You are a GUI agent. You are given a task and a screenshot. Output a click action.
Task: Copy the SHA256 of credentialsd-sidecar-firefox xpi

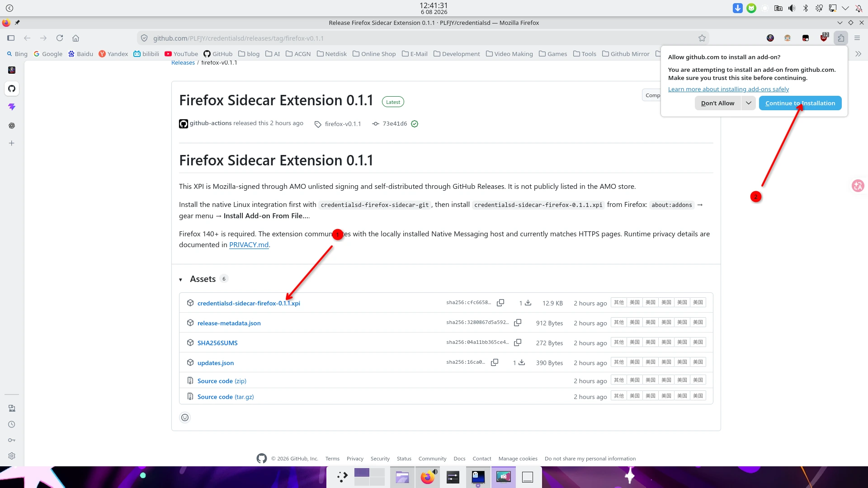500,303
